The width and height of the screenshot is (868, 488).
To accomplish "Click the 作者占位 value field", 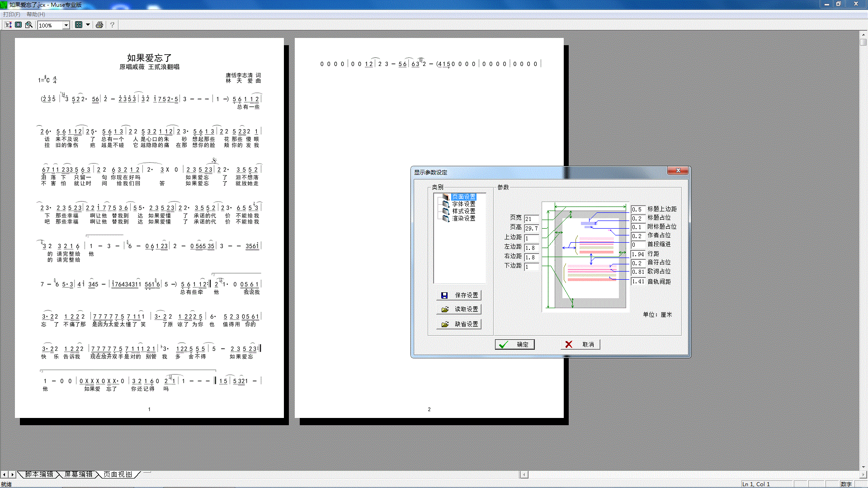I will (x=638, y=236).
